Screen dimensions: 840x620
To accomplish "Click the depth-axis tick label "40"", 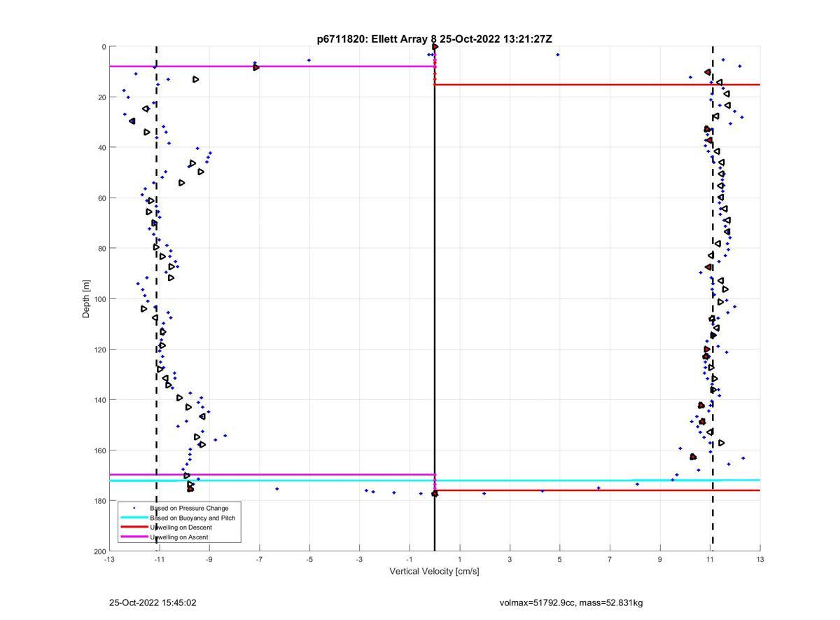I will point(102,148).
